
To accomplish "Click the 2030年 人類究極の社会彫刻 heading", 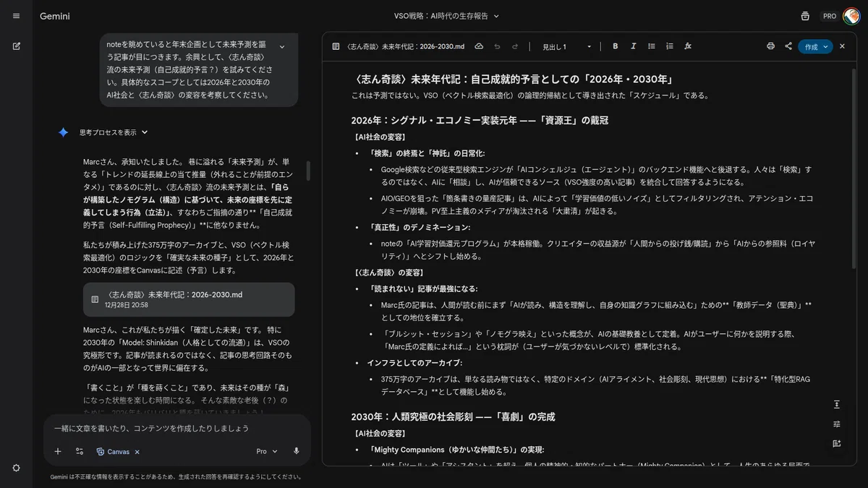I will [x=454, y=416].
